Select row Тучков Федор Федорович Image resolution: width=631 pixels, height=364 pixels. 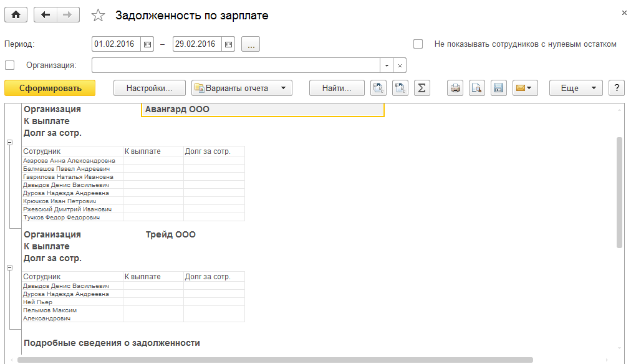tap(133, 217)
